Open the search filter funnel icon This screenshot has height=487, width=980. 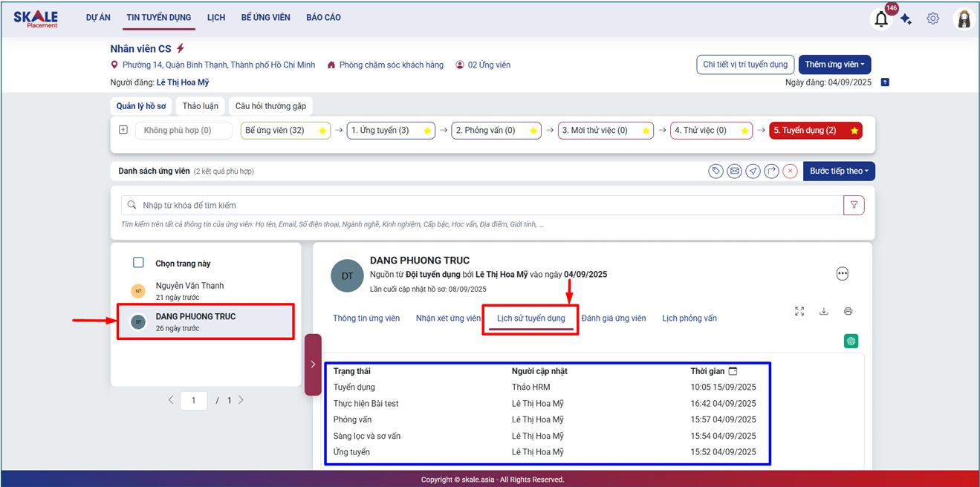tap(854, 205)
